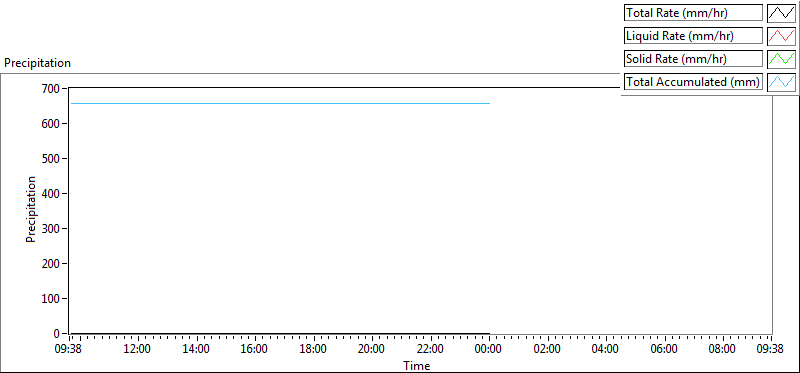Click the Liquid Rate red line icon
This screenshot has height=373, width=800.
(781, 36)
